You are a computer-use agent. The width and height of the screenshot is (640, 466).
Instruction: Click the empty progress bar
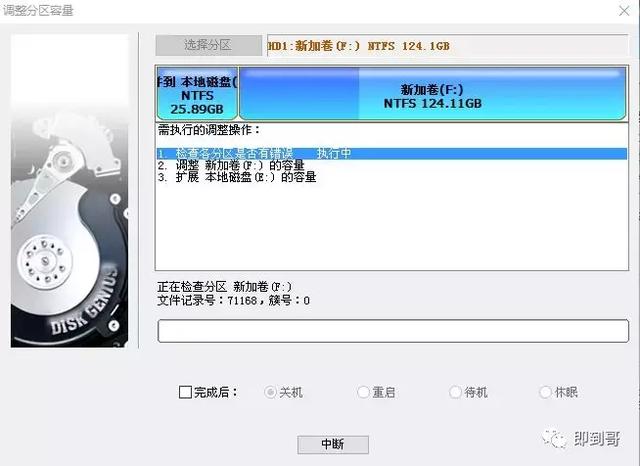click(x=393, y=331)
